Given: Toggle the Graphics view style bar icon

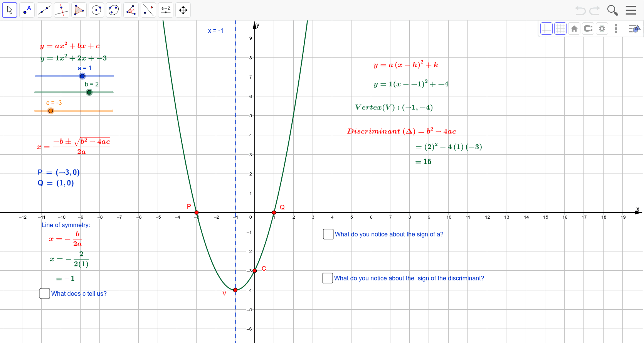Looking at the screenshot, I should coord(634,29).
